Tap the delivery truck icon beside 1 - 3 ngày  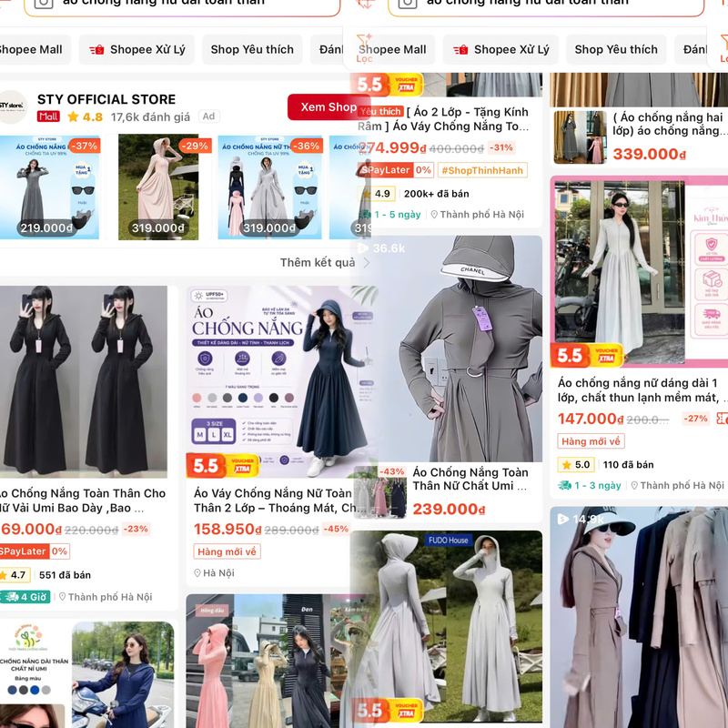564,485
